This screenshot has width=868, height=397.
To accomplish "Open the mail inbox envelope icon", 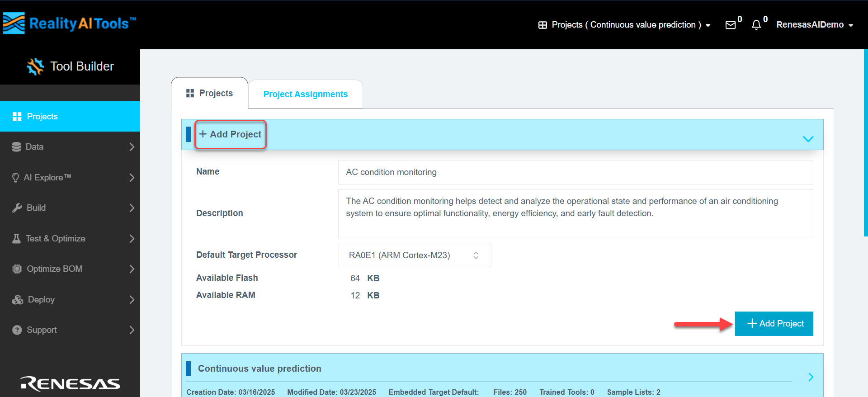I will click(x=730, y=25).
